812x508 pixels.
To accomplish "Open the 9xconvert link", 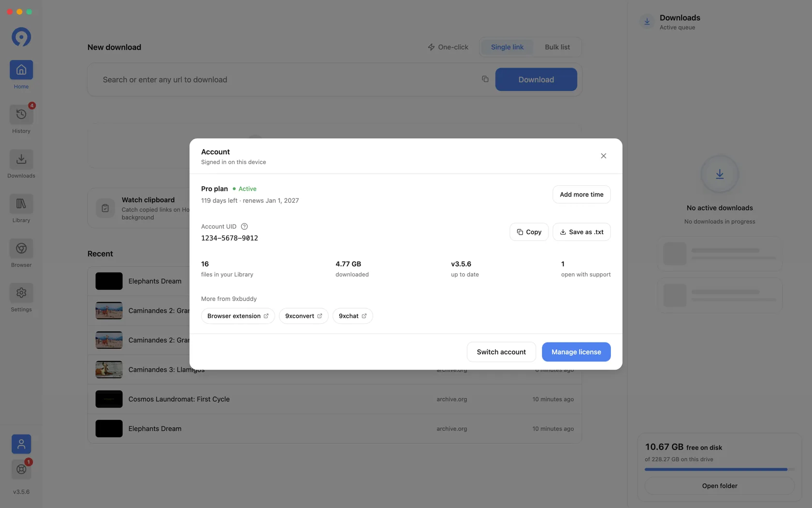I will click(304, 316).
